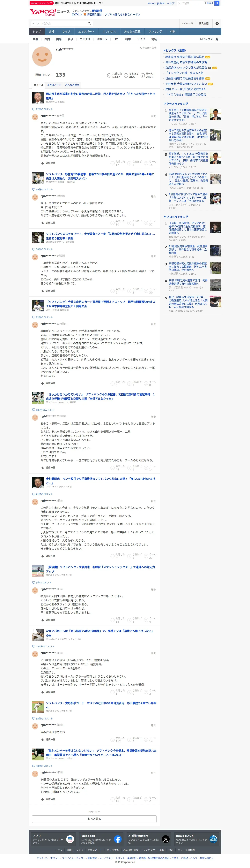Click the rgb******* smiley avatar at profile top
Screen dimensions: 250x868
click(42, 56)
